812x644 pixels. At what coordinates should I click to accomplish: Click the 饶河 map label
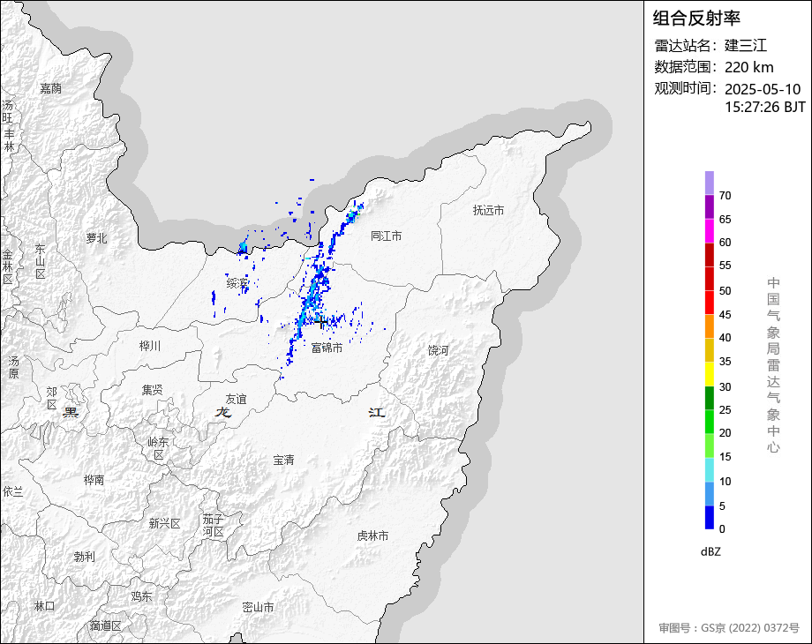438,350
